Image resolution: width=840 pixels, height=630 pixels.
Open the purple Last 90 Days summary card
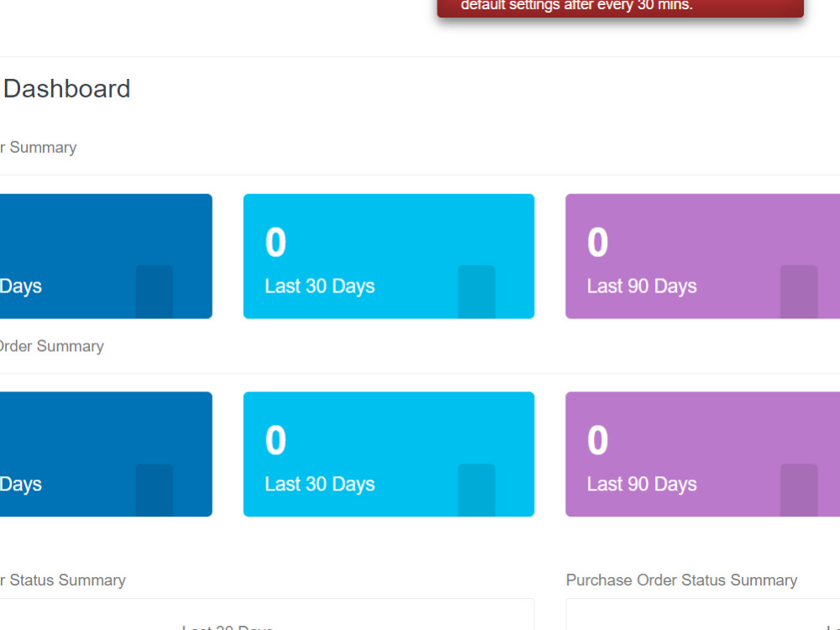[x=703, y=256]
